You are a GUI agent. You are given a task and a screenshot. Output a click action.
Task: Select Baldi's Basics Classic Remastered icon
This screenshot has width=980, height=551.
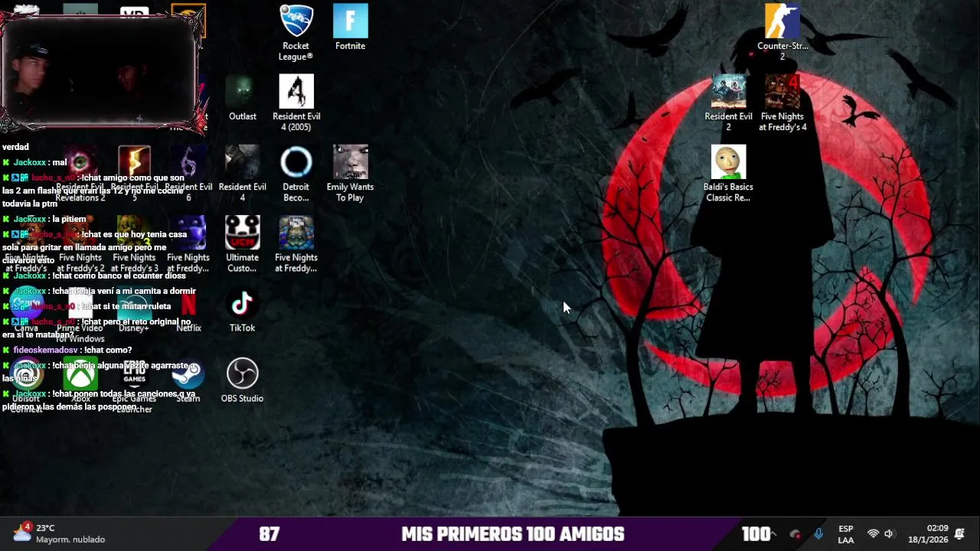728,174
